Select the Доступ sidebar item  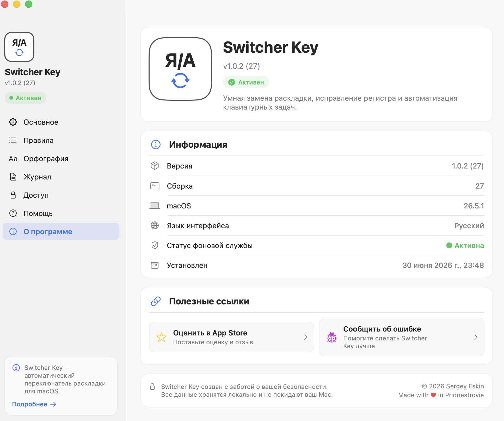[61, 195]
